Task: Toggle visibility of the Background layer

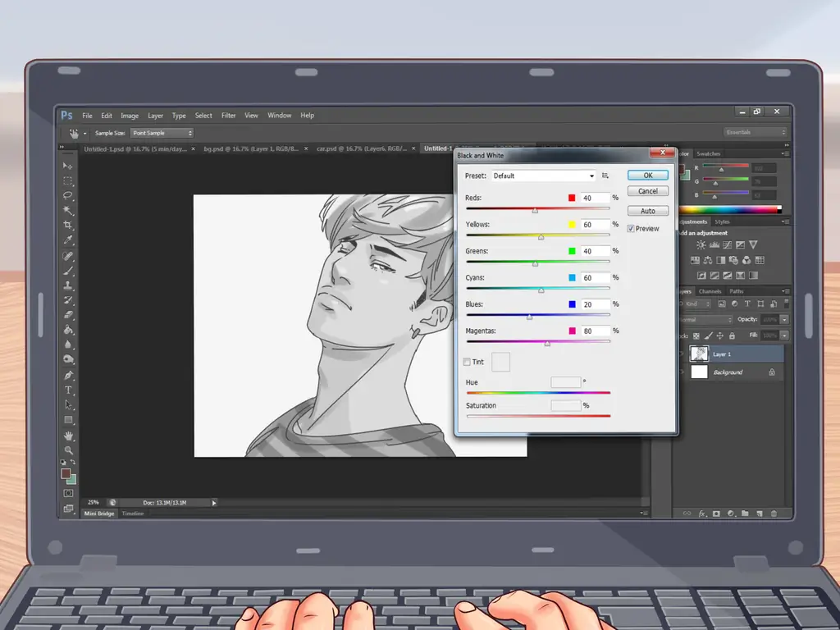Action: coord(682,372)
